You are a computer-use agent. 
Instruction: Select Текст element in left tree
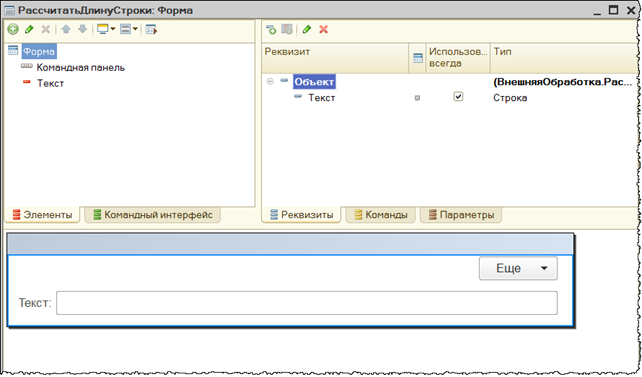[x=50, y=83]
